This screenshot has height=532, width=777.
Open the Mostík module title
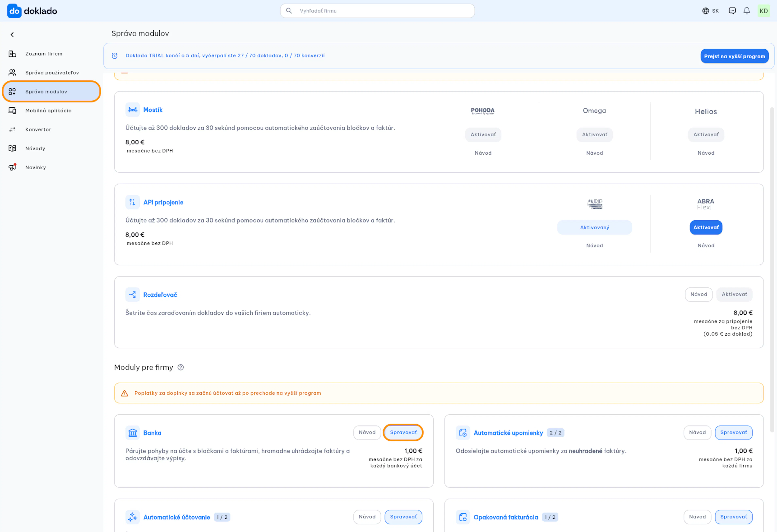153,110
